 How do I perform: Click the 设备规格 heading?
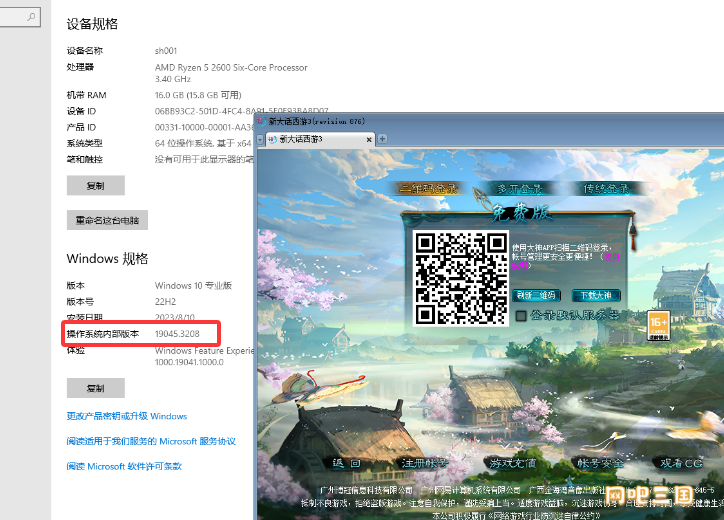[92, 24]
